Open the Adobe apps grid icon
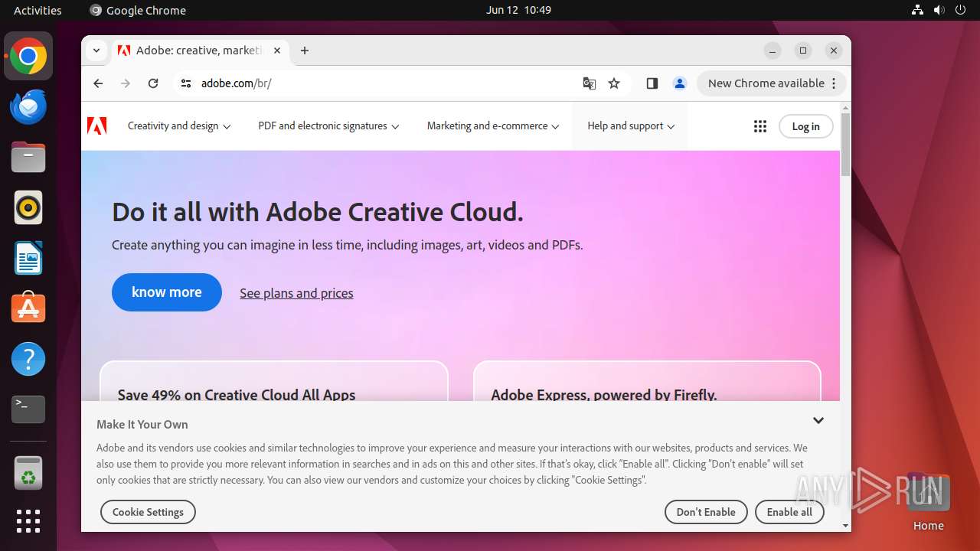This screenshot has height=551, width=980. click(x=760, y=126)
